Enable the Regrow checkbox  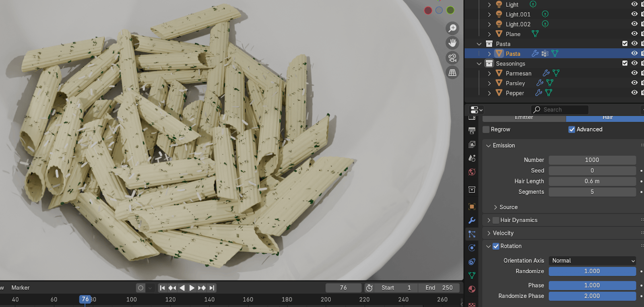click(x=486, y=130)
